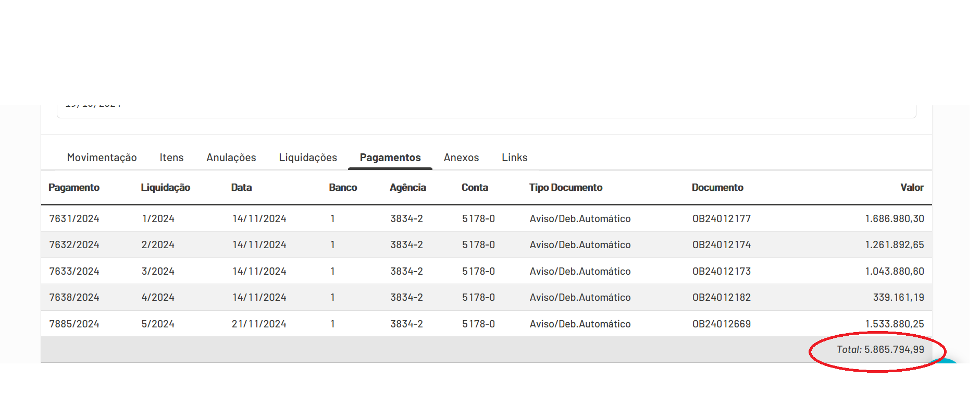Click the Liquidação column header
980x403 pixels.
tap(166, 188)
